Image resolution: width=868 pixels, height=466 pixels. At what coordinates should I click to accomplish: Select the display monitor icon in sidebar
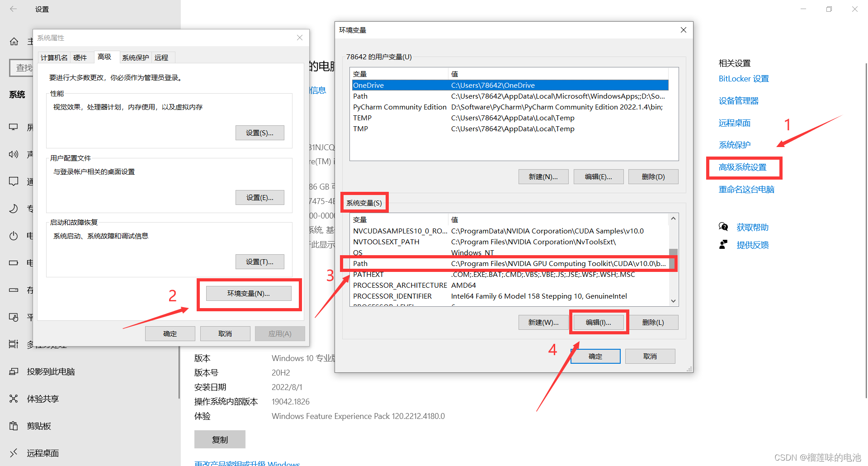click(14, 127)
